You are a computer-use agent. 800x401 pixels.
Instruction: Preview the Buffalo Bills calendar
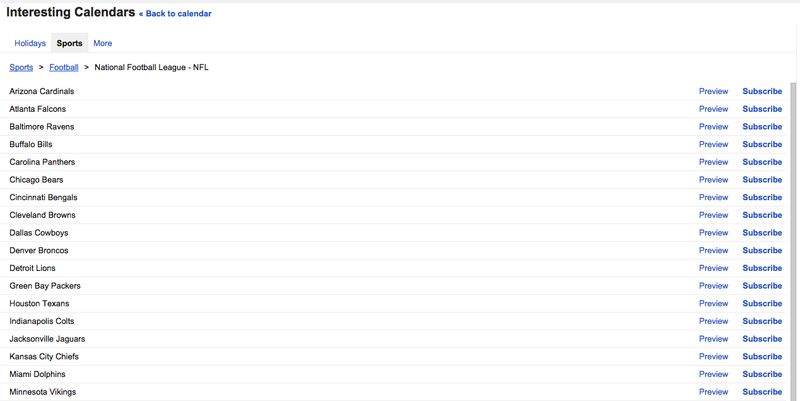click(x=713, y=144)
